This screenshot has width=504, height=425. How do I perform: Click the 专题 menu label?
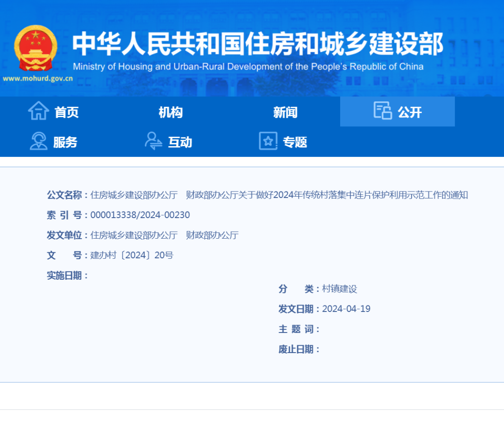[x=295, y=142]
